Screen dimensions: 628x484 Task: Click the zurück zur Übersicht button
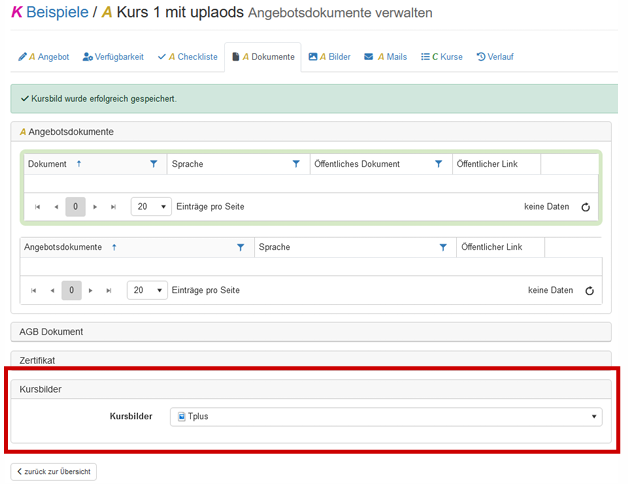click(x=54, y=471)
